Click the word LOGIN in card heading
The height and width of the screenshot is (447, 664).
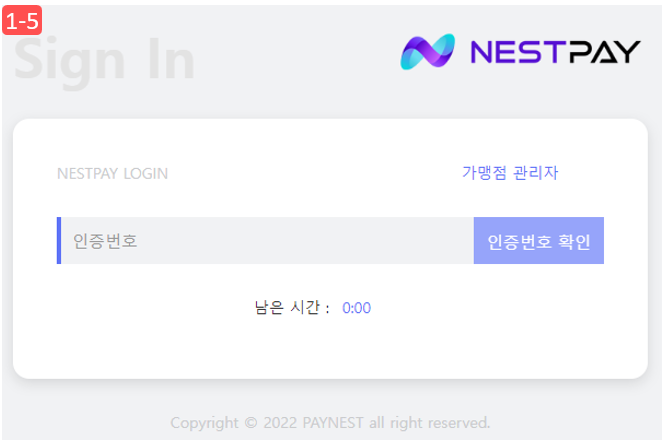[x=146, y=174]
